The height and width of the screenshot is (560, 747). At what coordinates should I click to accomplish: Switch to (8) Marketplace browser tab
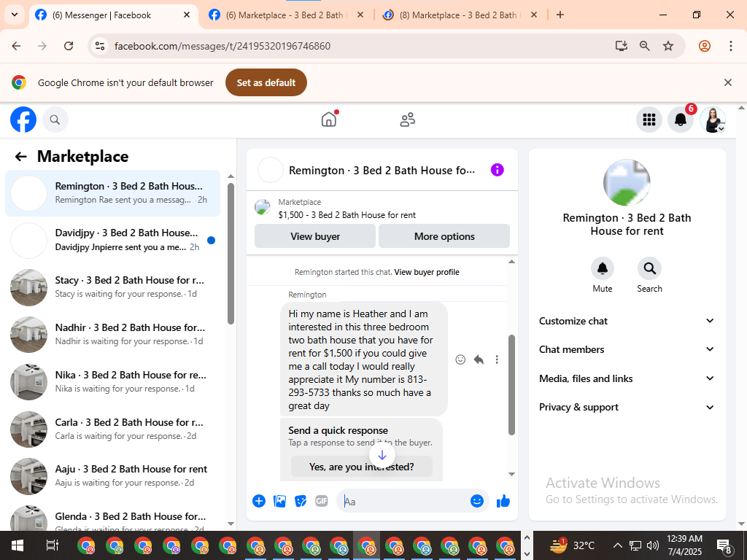pyautogui.click(x=460, y=15)
